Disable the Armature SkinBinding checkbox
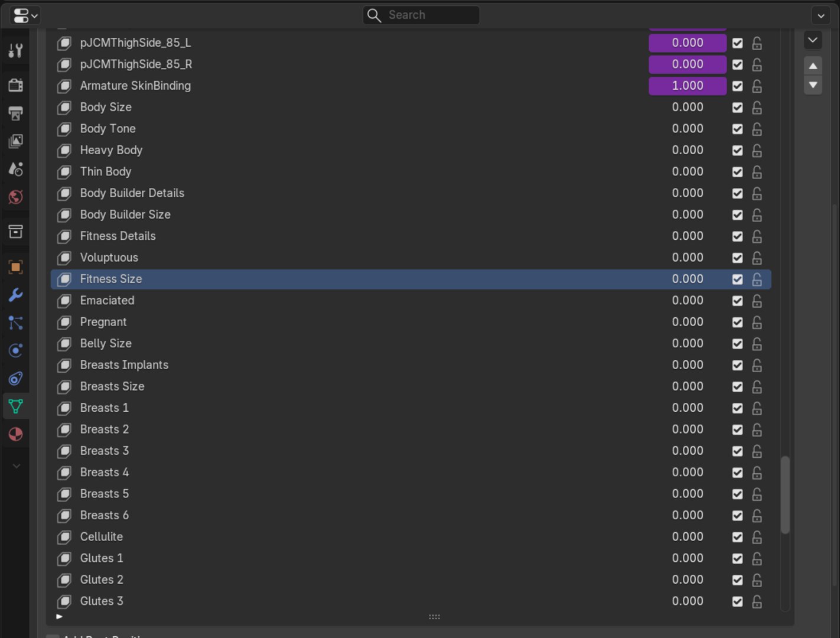 point(737,86)
